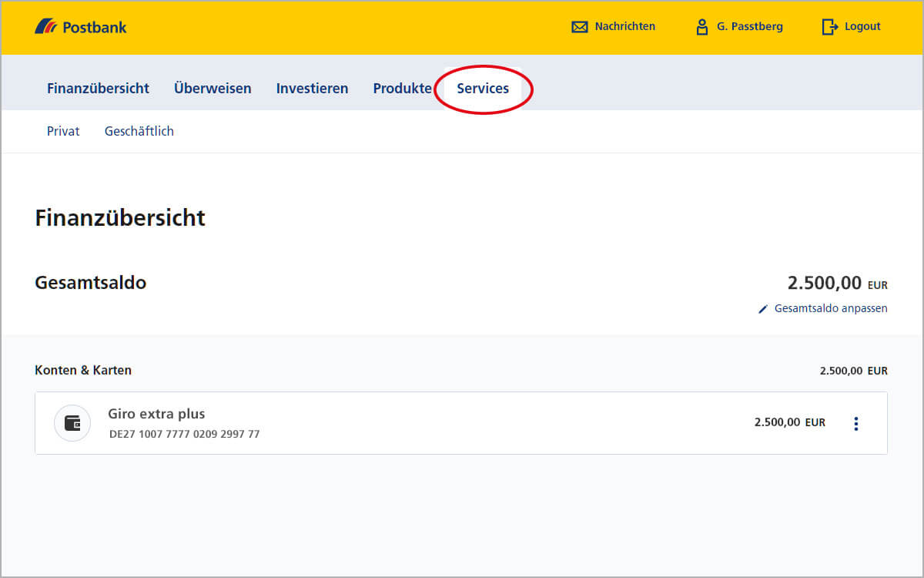The height and width of the screenshot is (578, 924).
Task: Click Gesamtsaldo anpassen link
Action: [831, 308]
